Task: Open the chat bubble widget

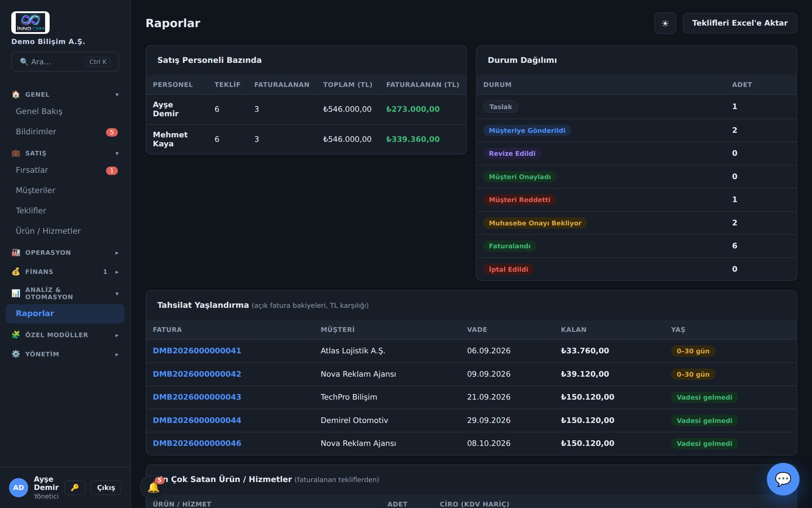Action: [783, 479]
